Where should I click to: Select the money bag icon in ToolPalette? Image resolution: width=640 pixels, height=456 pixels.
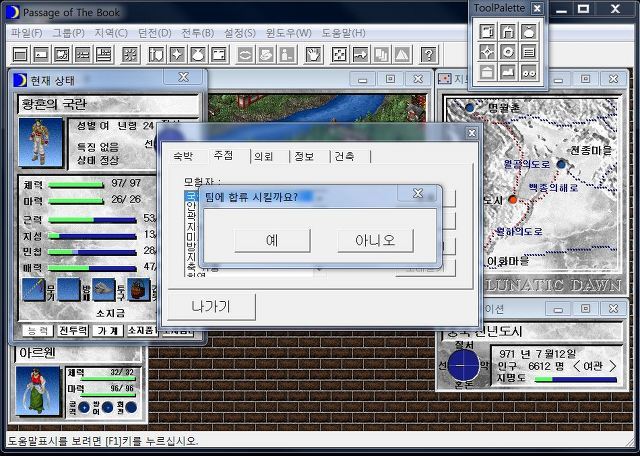click(529, 31)
